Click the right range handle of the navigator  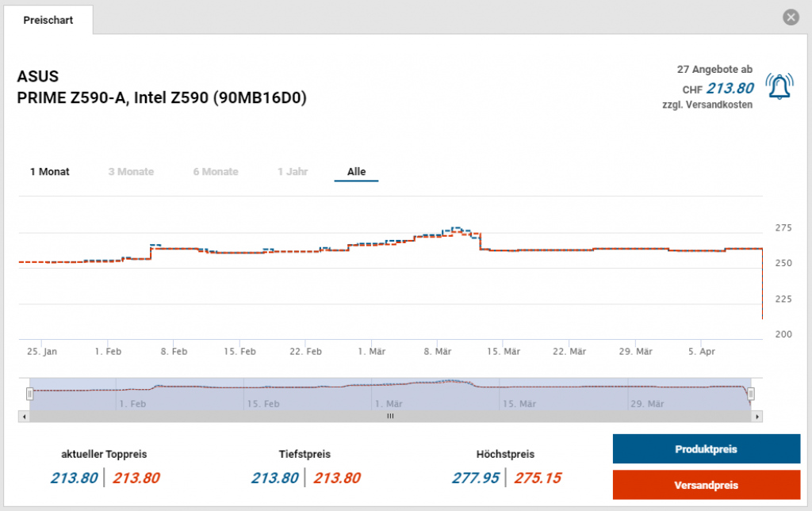750,394
